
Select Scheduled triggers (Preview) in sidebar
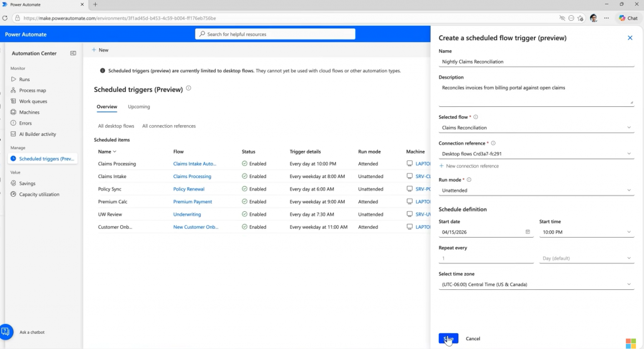[43, 158]
